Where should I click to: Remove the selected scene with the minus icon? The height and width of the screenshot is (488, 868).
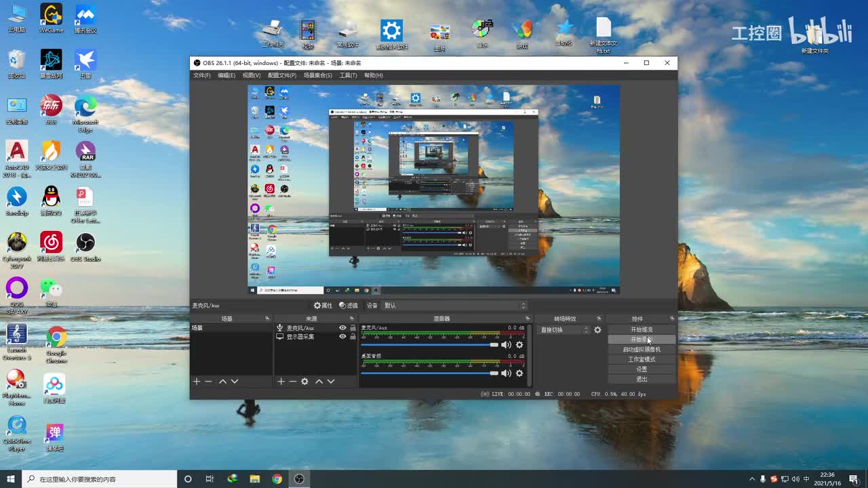(208, 382)
